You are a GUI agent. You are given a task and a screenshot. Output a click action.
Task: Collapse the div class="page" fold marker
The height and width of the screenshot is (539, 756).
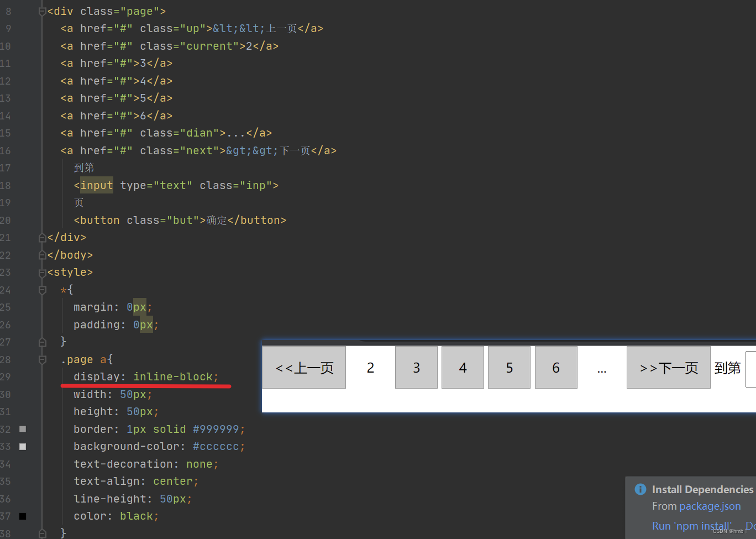(43, 12)
